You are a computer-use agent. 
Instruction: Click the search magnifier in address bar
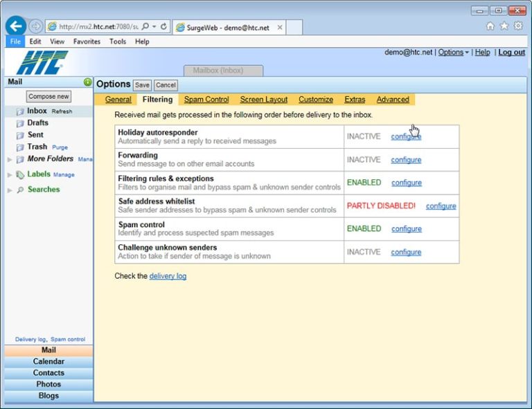[145, 26]
